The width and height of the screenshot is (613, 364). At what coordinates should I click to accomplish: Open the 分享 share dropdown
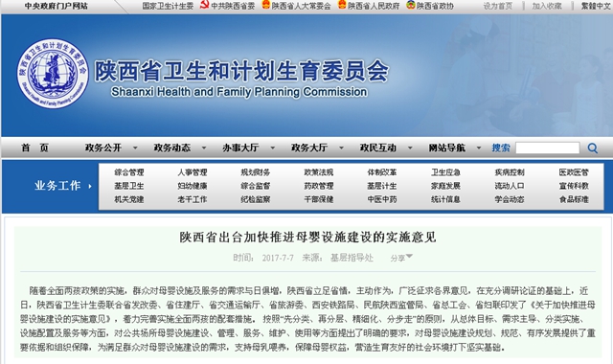[x=401, y=258]
